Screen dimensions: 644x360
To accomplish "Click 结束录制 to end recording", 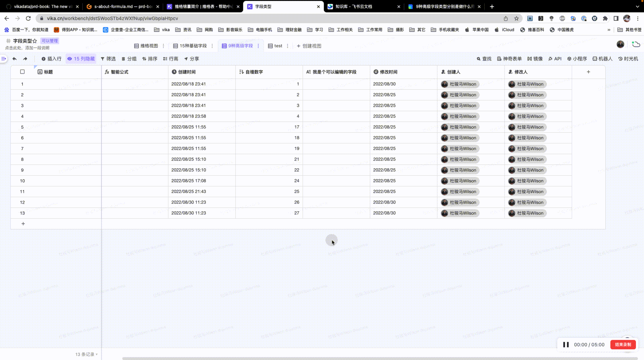I will tap(623, 345).
